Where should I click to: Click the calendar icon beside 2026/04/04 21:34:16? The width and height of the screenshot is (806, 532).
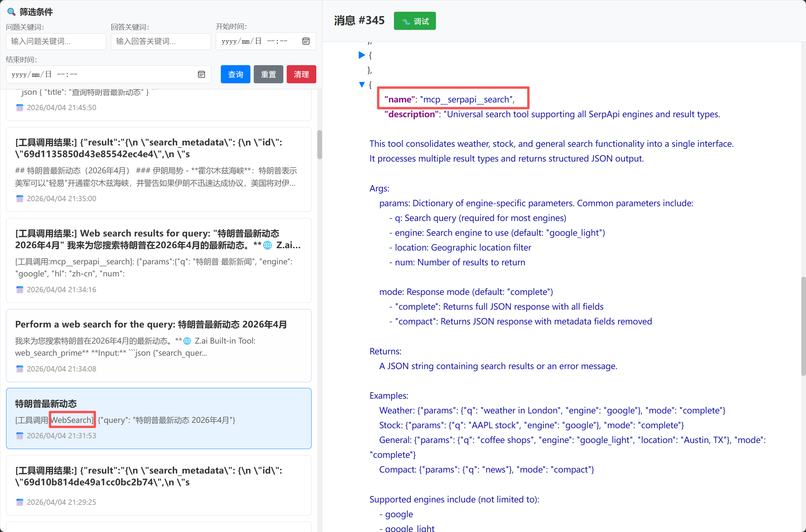[x=20, y=290]
